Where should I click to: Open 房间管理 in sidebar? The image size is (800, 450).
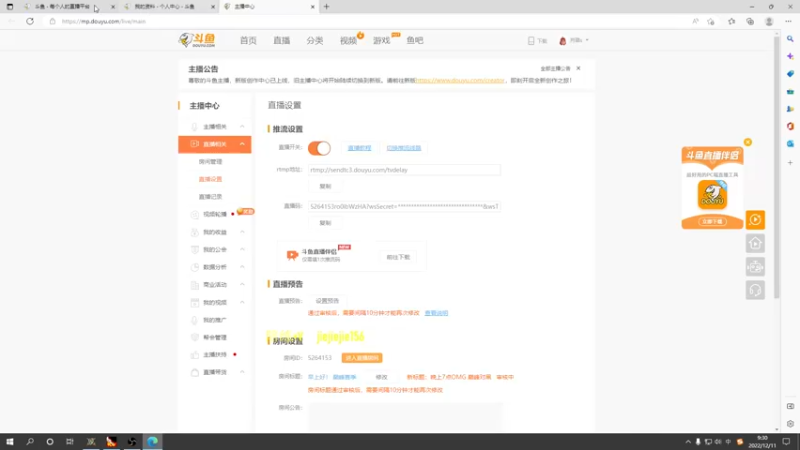(x=210, y=162)
